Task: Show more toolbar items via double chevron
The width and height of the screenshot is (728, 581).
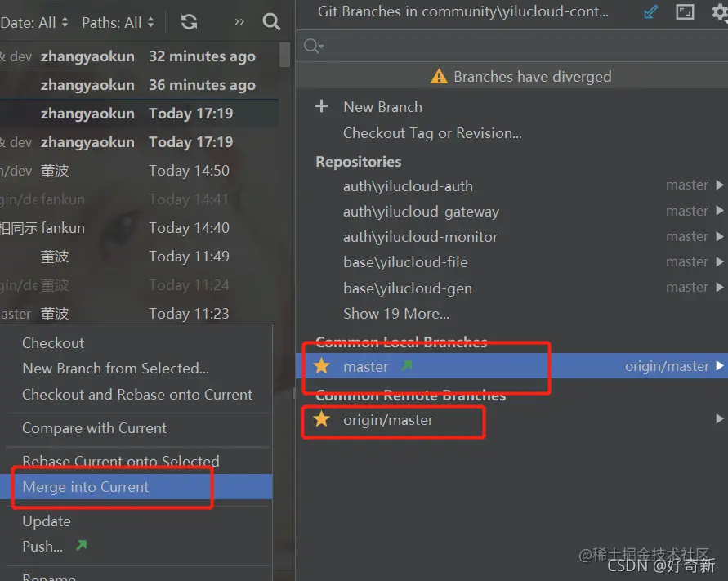Action: (239, 22)
